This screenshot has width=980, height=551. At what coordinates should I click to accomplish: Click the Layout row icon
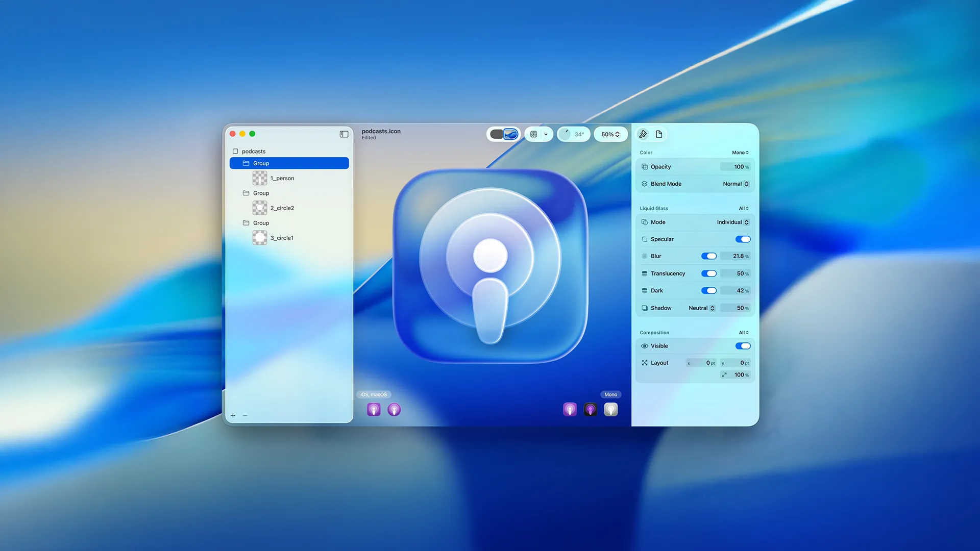[x=645, y=363]
